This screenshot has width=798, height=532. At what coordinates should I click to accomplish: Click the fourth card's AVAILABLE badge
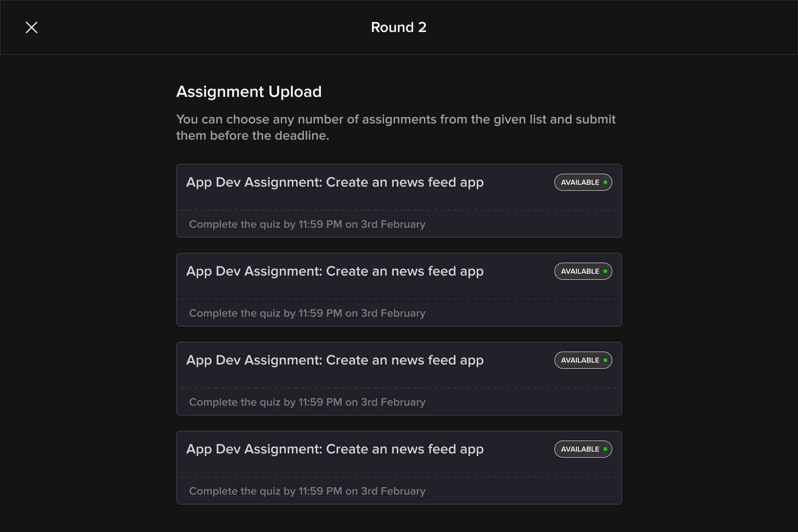click(x=583, y=449)
